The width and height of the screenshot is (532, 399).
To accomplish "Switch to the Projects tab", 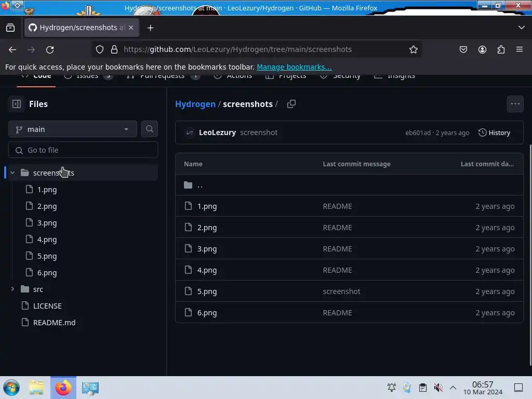I will 286,77.
